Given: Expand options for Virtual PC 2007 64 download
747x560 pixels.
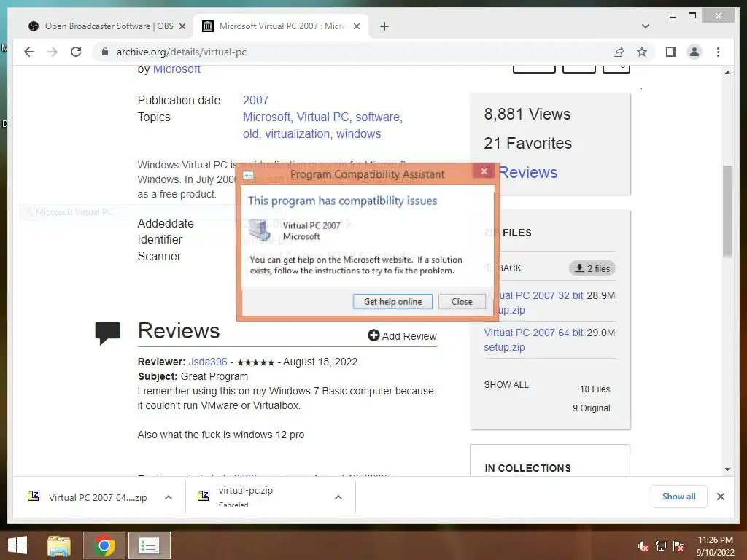Looking at the screenshot, I should [169, 497].
